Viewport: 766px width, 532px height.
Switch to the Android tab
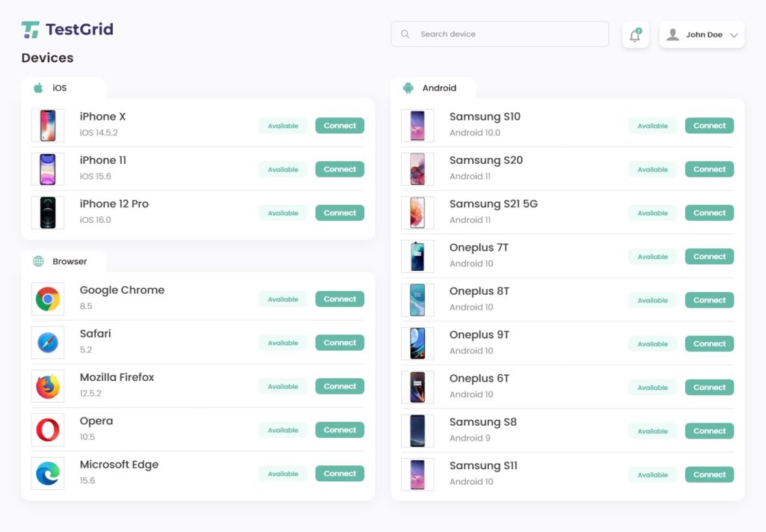[x=433, y=88]
